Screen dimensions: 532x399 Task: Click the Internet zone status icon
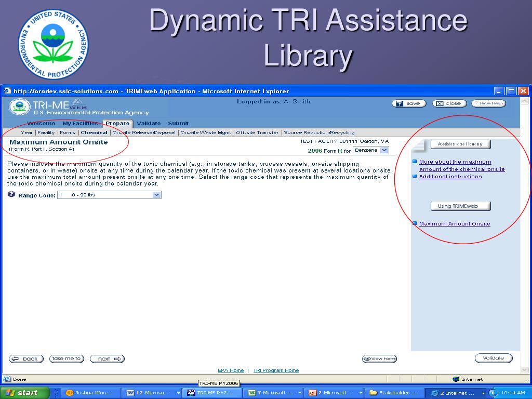pos(456,379)
